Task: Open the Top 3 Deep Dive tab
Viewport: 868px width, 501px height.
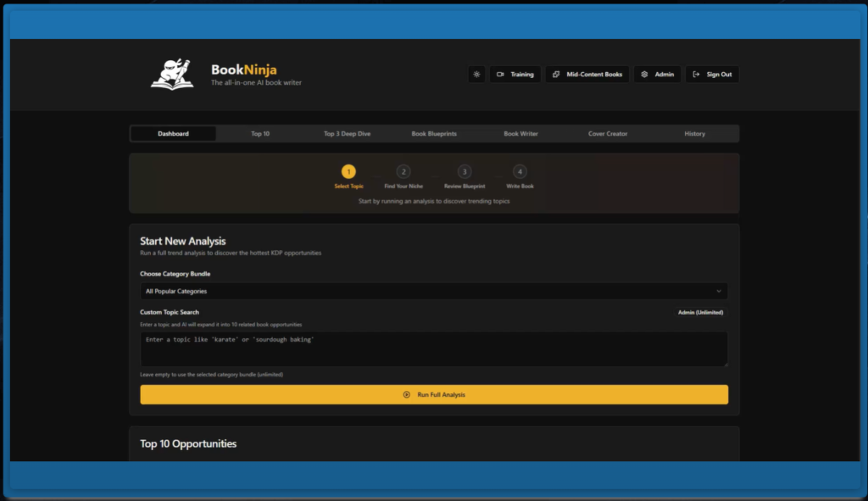Action: (347, 134)
